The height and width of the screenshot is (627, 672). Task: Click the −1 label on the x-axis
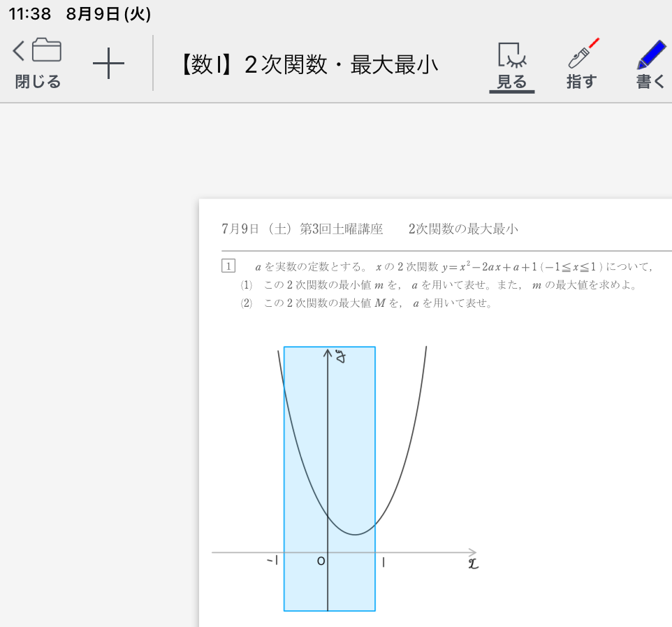tap(273, 560)
